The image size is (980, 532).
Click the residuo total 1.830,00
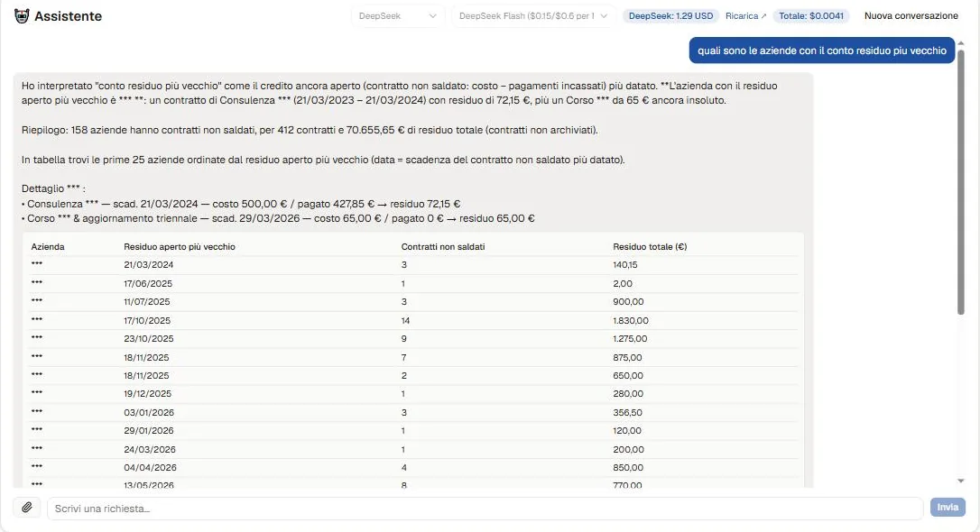click(x=631, y=320)
